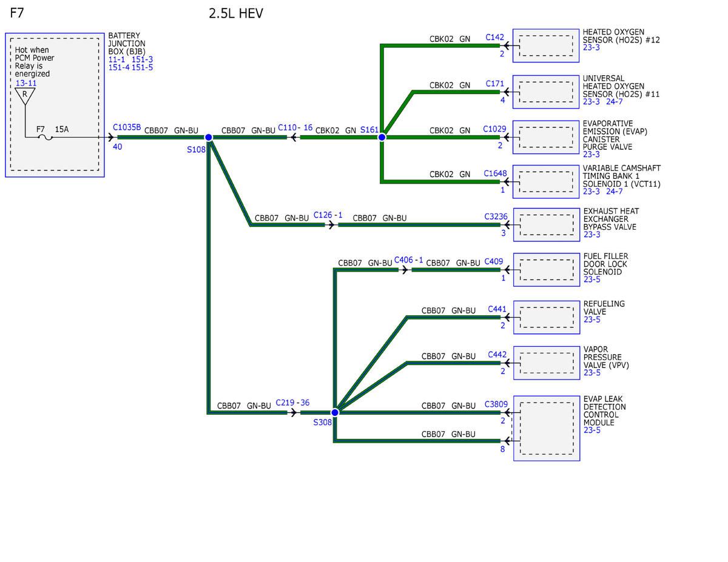Viewport: 728px width, 562px height.
Task: Open the 23-3 link under HO2S #12
Action: [591, 47]
